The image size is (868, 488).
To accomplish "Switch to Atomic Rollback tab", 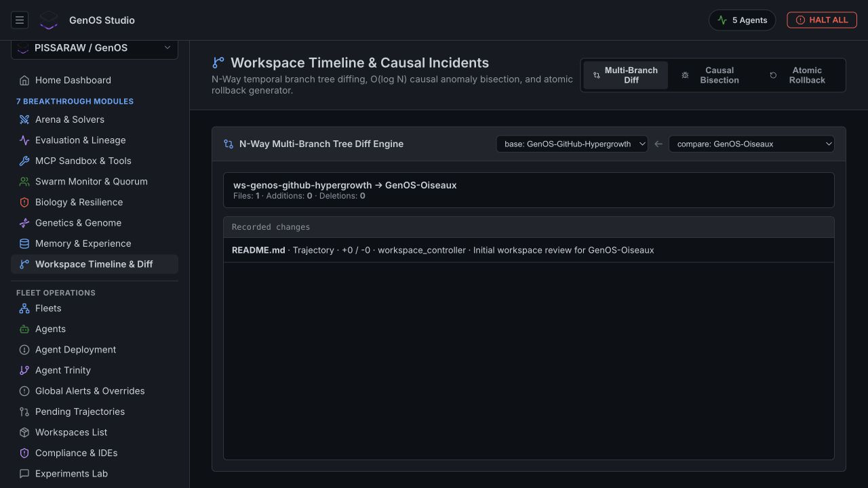I will [x=800, y=75].
